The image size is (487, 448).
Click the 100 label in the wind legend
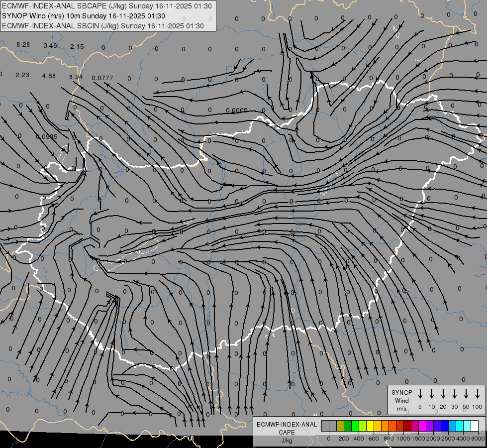click(x=478, y=407)
